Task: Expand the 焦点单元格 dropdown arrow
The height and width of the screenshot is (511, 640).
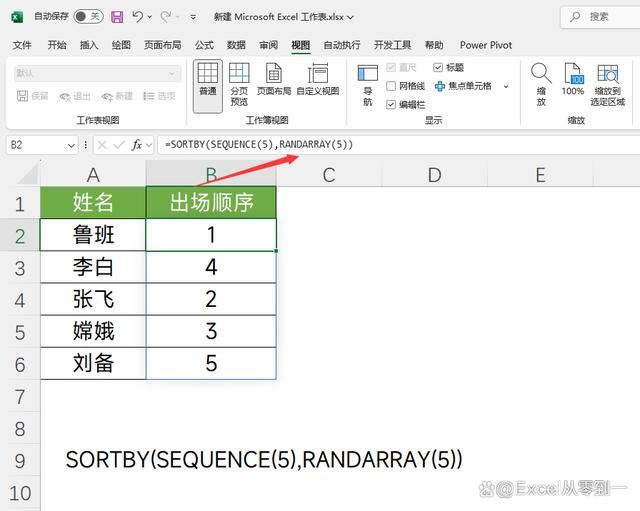Action: pyautogui.click(x=506, y=86)
